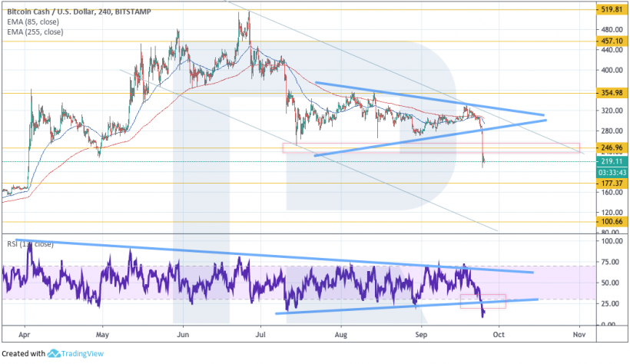630x364 pixels.
Task: Click the Apr marker on time axis
Action: [x=25, y=336]
